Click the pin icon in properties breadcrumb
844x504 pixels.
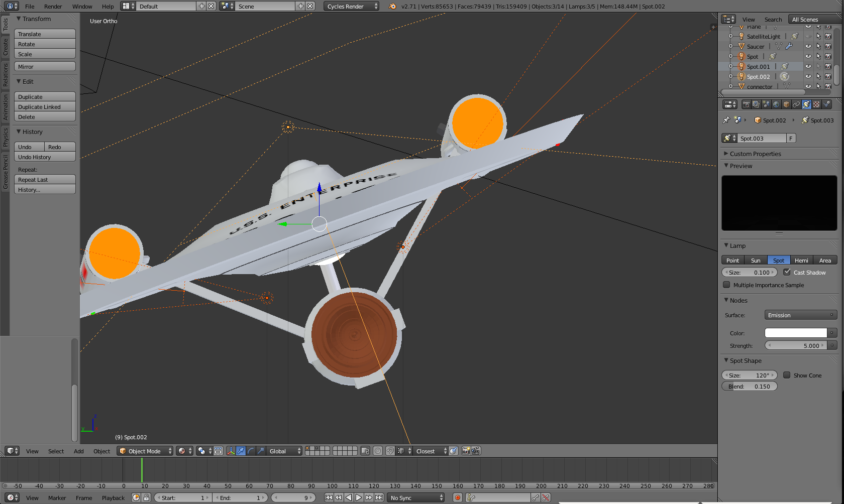point(726,120)
